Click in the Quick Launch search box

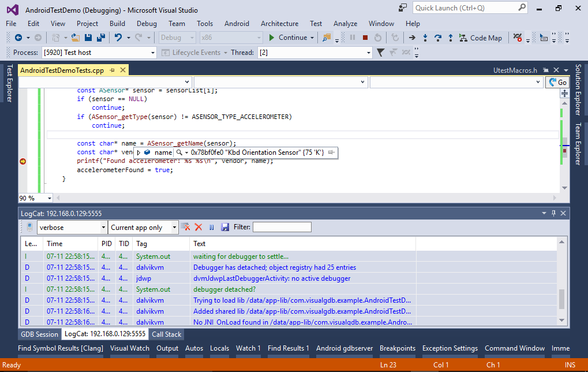tap(465, 8)
